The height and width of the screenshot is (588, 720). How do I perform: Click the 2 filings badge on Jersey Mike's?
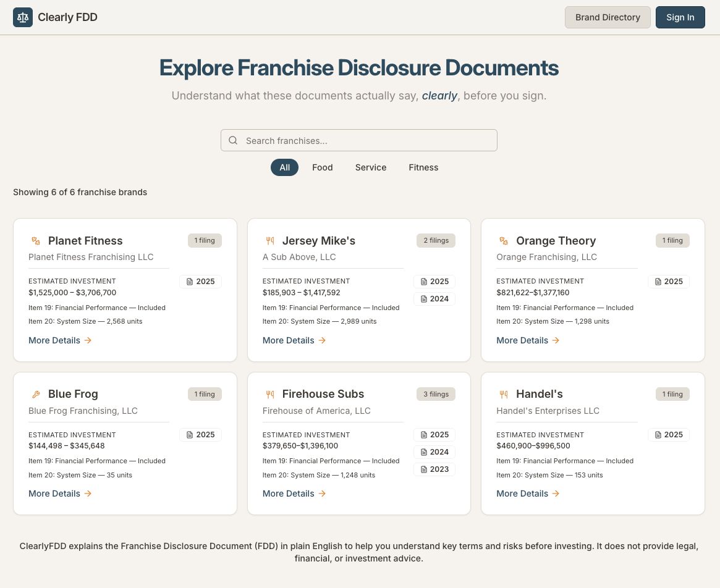pos(436,240)
